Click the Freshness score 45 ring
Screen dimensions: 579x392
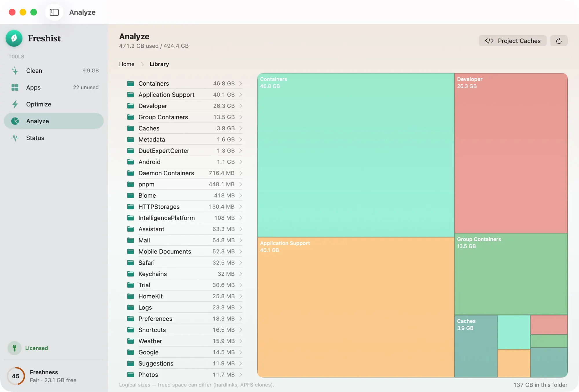click(x=16, y=376)
